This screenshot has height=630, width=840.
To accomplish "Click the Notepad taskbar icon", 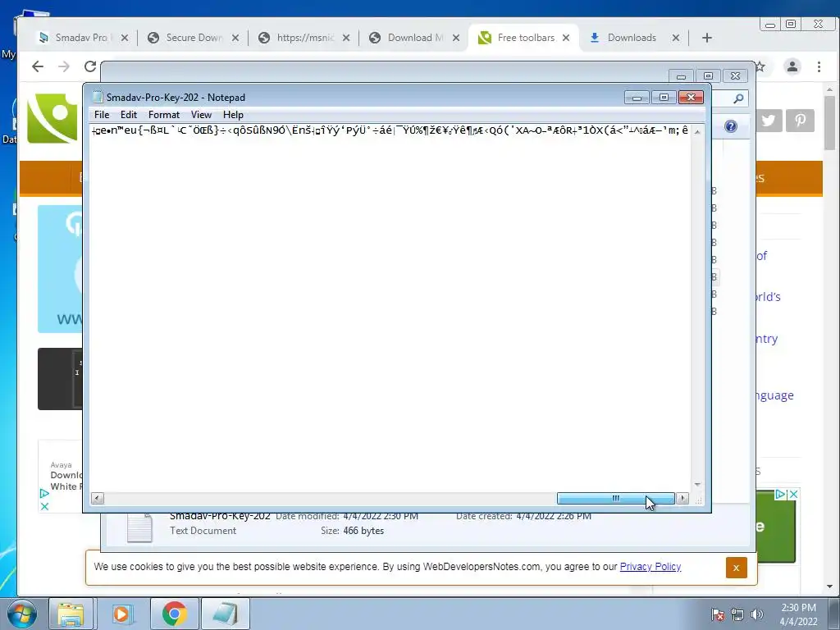I will coord(225,614).
